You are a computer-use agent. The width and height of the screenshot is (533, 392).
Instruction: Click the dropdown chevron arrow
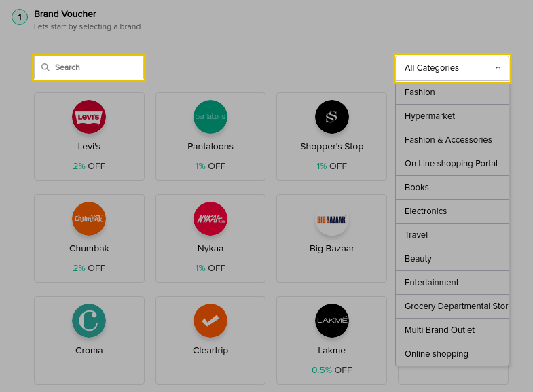(x=498, y=68)
